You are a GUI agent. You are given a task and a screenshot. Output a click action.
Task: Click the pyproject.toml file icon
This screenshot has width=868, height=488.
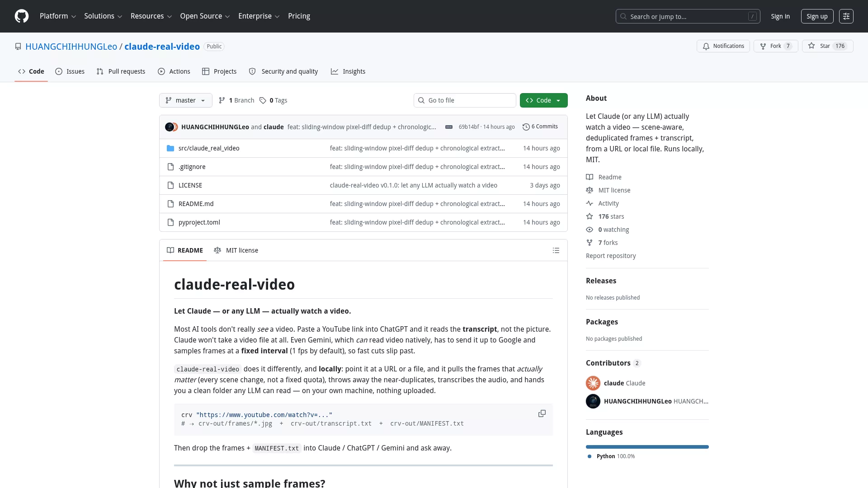click(x=170, y=222)
